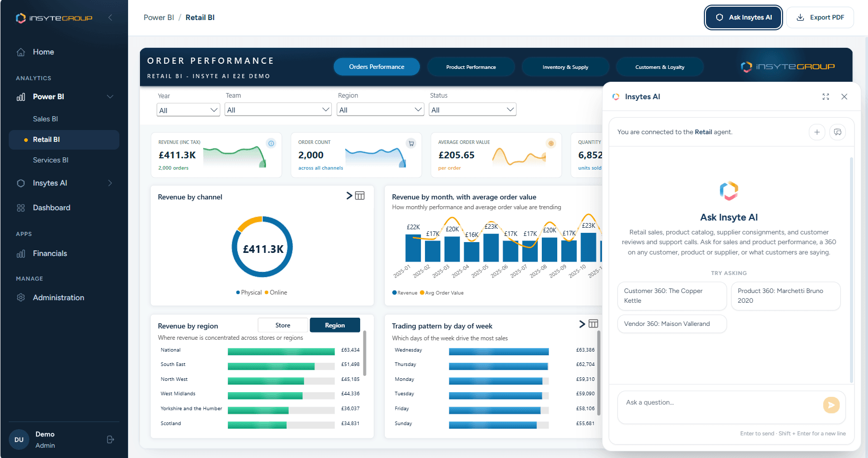Open table view icon for Revenue by channel

(360, 195)
